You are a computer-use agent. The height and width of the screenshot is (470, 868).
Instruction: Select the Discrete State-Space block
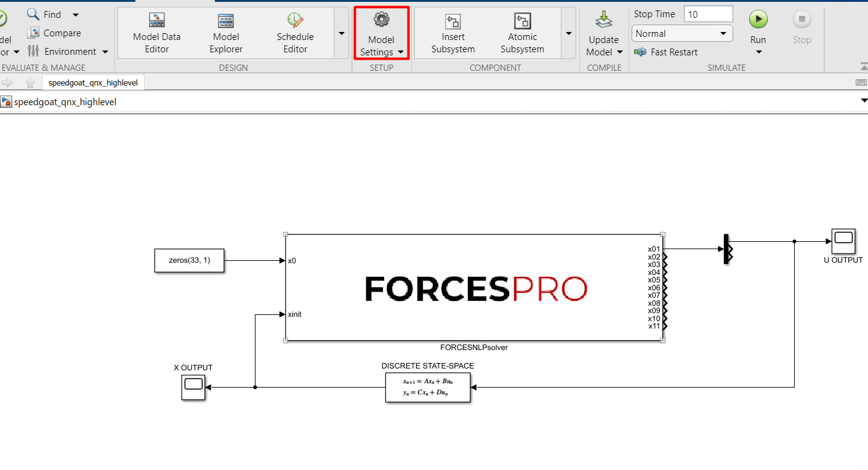(x=428, y=388)
